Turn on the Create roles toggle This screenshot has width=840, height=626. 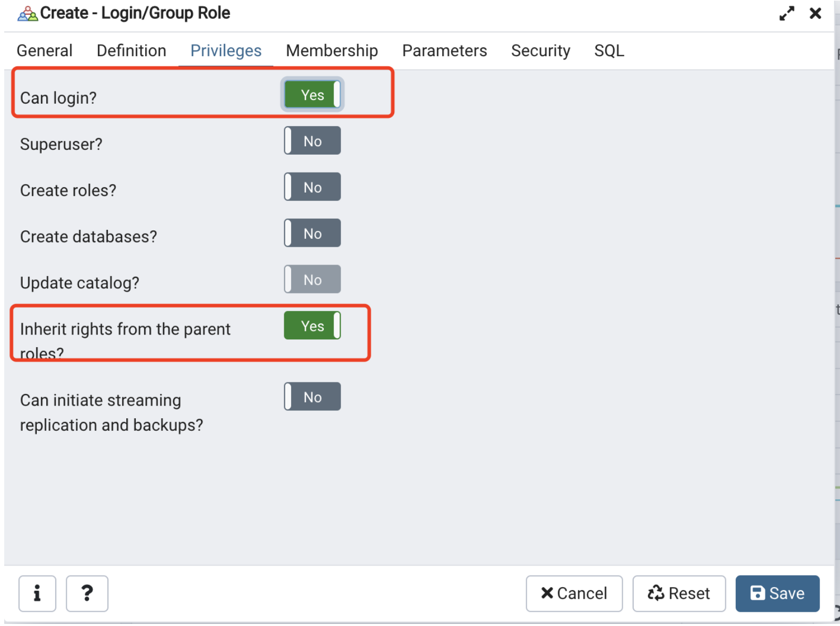pos(312,187)
